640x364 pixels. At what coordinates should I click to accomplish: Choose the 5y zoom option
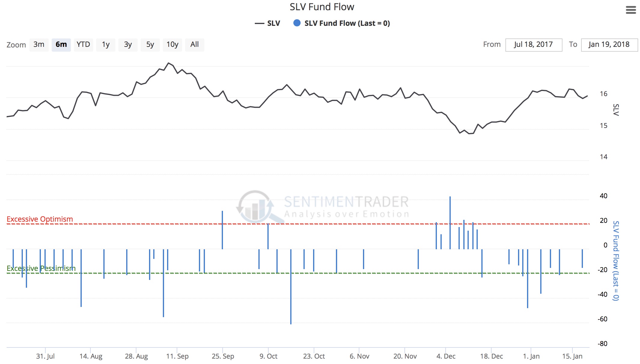[x=150, y=45]
